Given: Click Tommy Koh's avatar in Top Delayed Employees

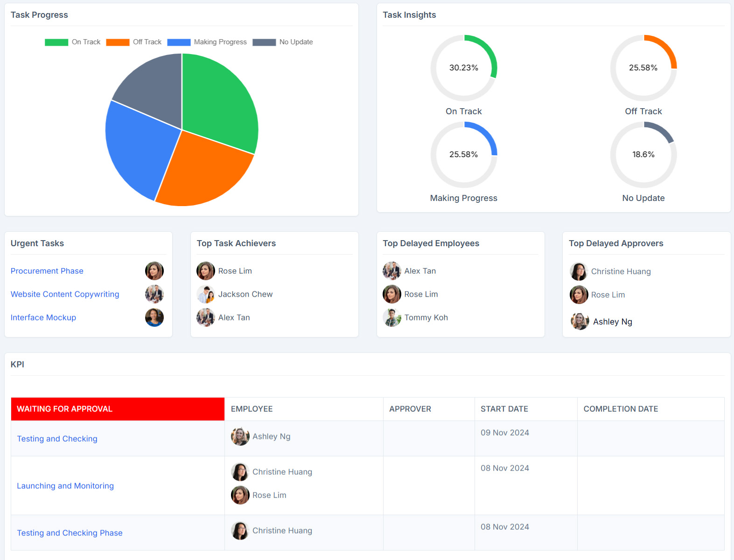Looking at the screenshot, I should coord(391,318).
